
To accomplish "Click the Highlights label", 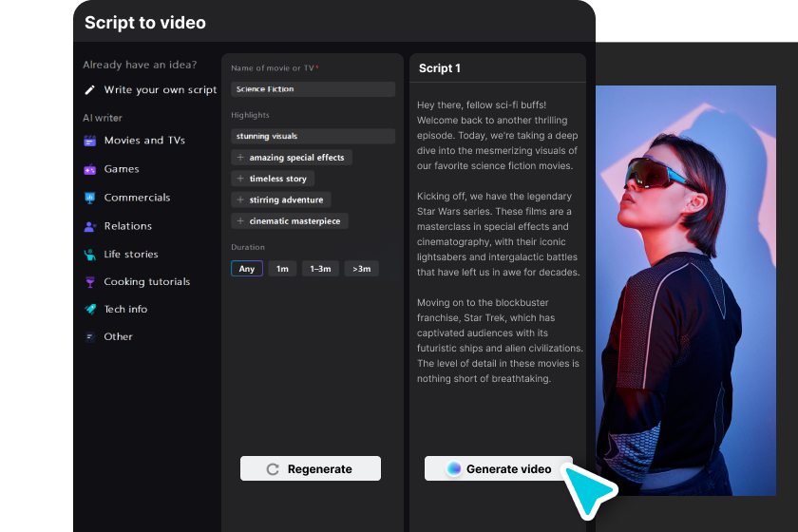I will point(250,115).
